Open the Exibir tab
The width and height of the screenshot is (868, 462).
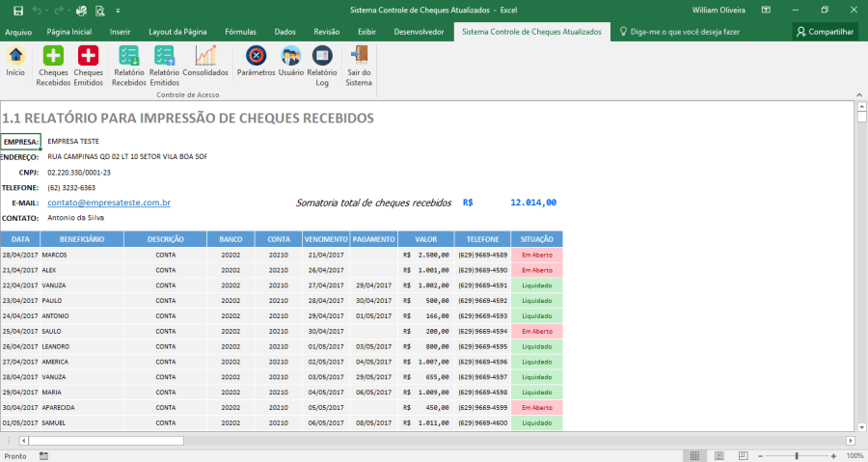click(x=366, y=32)
